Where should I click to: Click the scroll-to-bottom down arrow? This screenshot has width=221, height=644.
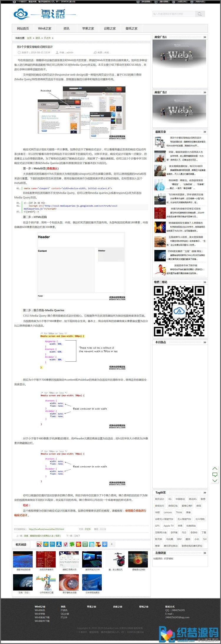215,481
